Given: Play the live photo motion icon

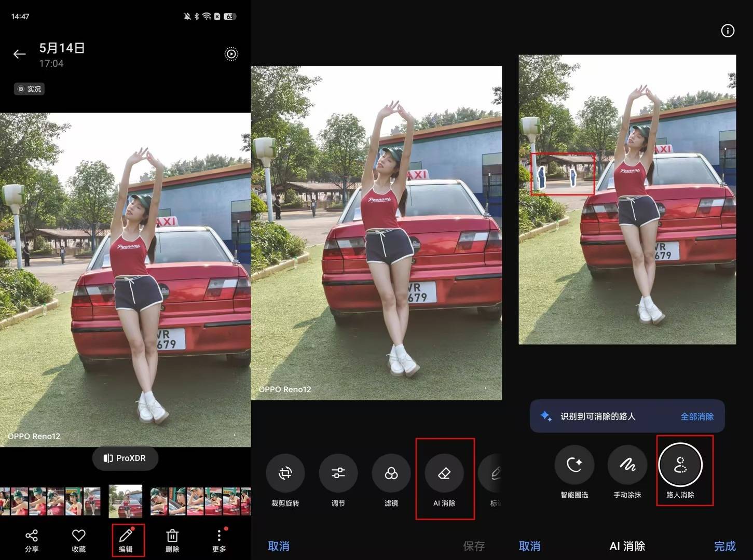Looking at the screenshot, I should [x=231, y=54].
